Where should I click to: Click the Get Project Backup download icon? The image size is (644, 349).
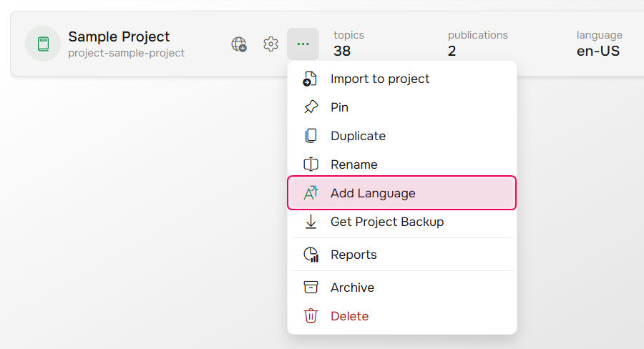311,222
